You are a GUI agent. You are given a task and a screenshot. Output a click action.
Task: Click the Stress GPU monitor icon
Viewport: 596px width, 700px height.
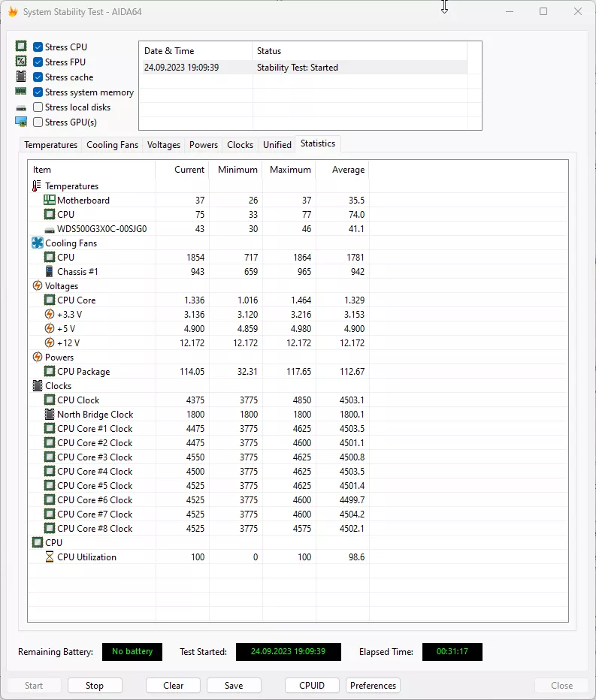(21, 122)
